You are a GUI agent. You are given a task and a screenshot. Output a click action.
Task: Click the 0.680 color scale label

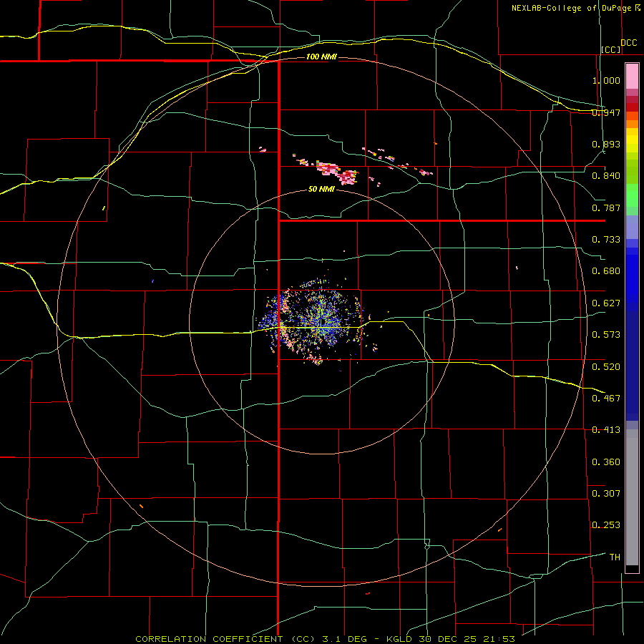coord(606,271)
